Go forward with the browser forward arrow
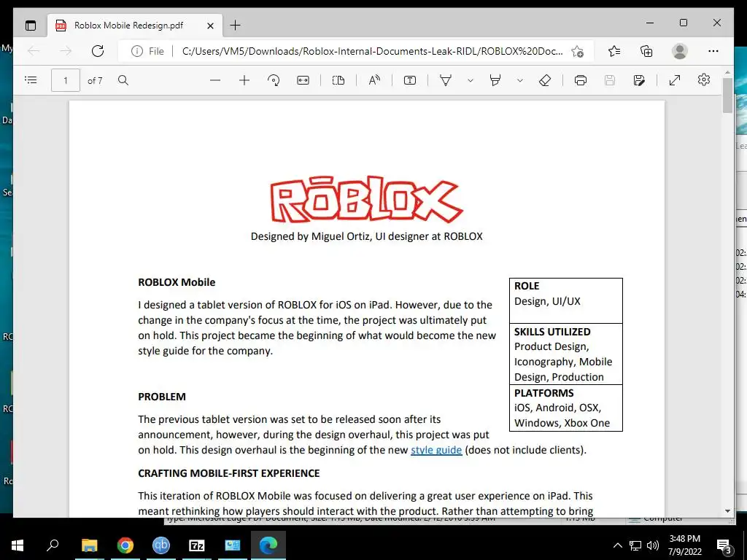This screenshot has height=560, width=747. pos(66,51)
